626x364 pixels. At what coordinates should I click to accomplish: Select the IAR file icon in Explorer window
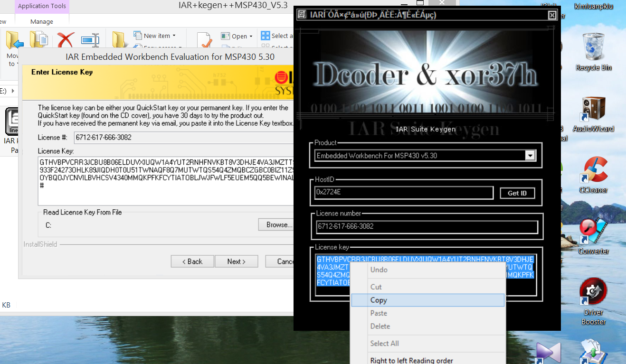12,121
